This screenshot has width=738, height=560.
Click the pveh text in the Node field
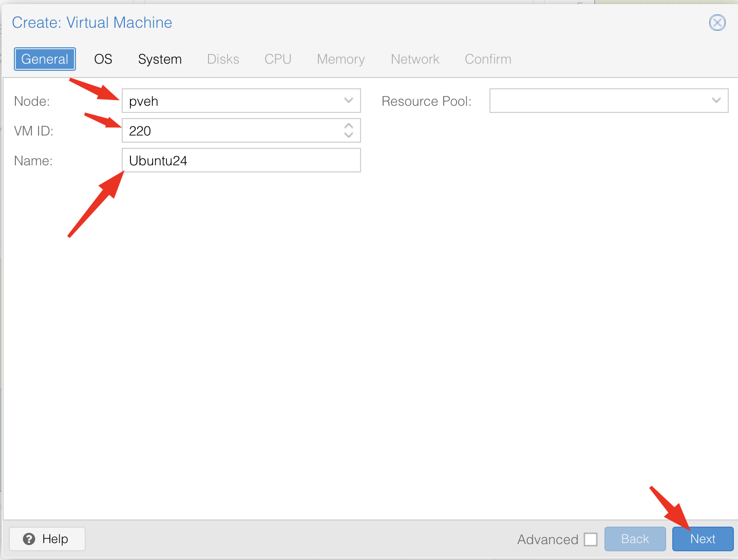tap(144, 101)
